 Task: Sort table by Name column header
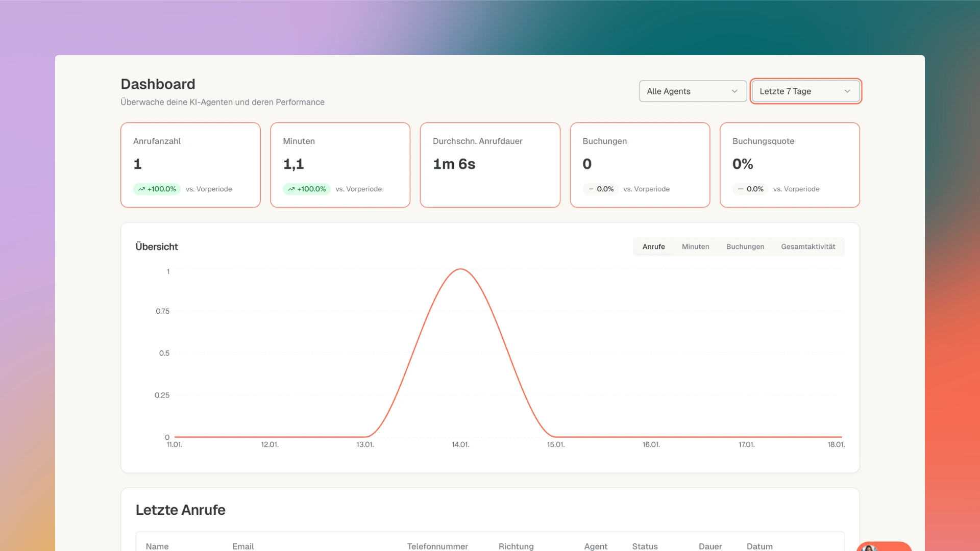[157, 546]
